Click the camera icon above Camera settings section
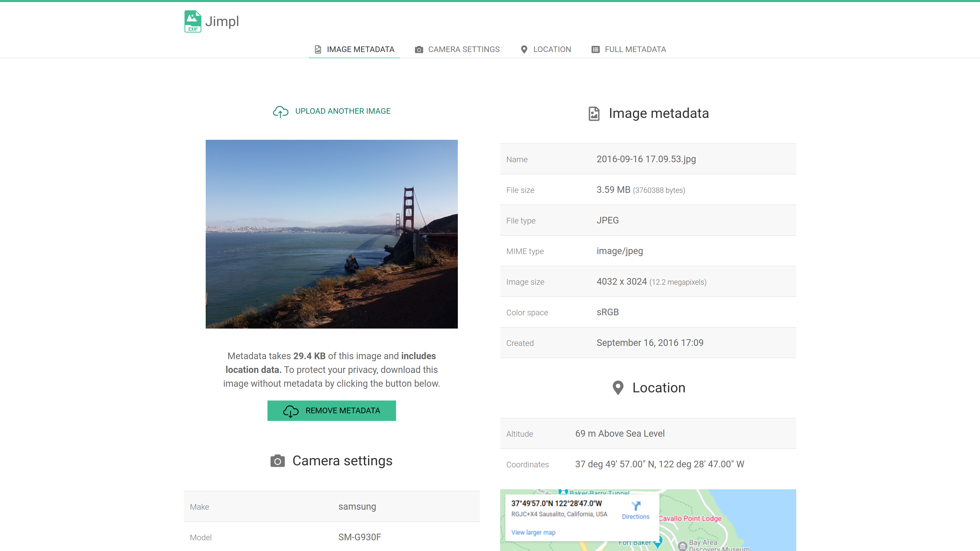The image size is (980, 551). (x=278, y=460)
